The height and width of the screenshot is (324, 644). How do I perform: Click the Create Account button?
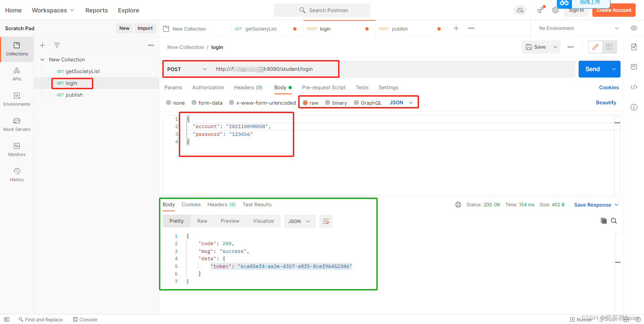point(614,10)
